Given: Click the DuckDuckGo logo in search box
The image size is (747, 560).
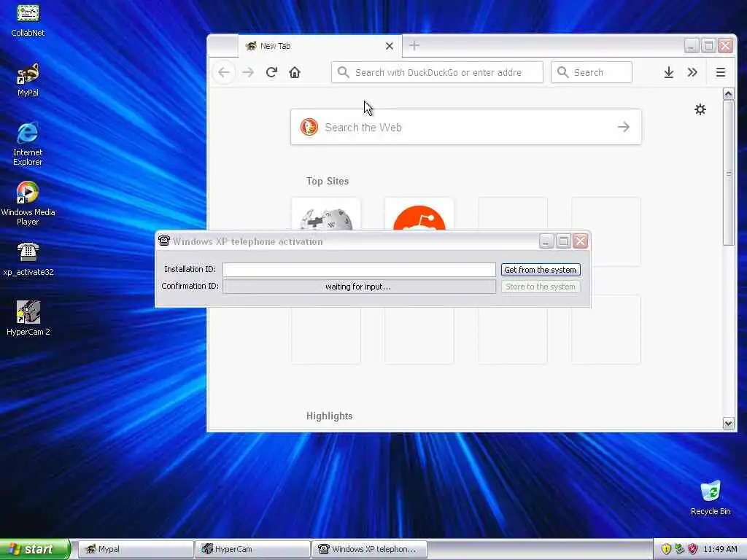Looking at the screenshot, I should point(309,127).
